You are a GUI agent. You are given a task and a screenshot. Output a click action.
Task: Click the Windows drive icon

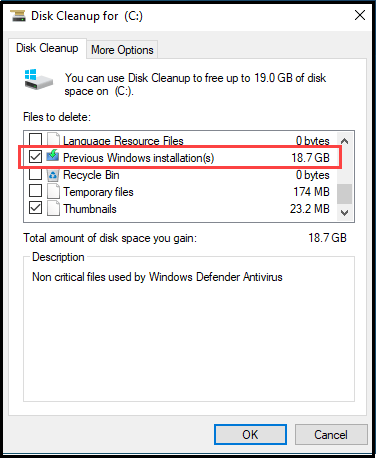[x=39, y=80]
